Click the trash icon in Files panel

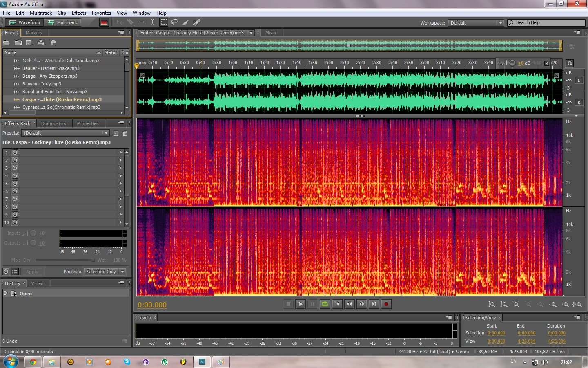click(x=53, y=43)
